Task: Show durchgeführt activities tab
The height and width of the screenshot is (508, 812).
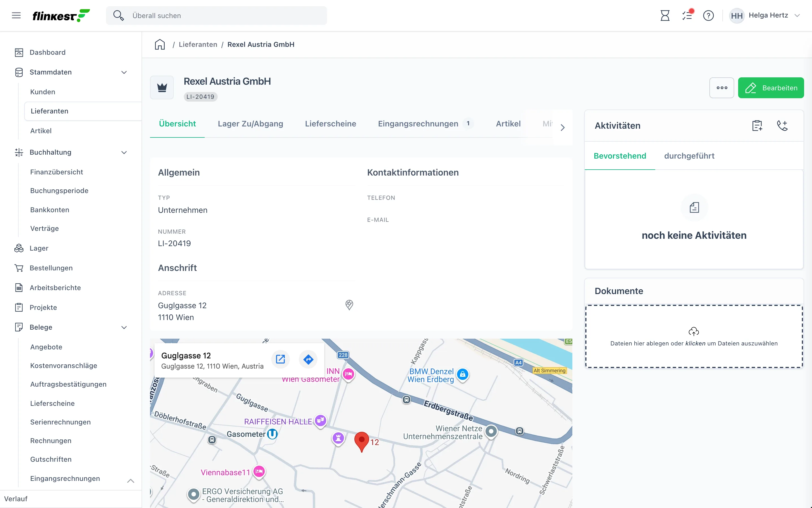Action: [689, 156]
